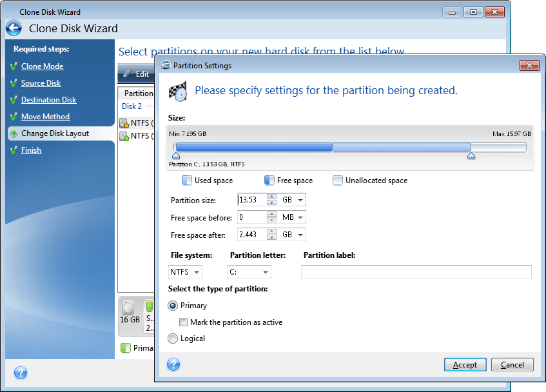The height and width of the screenshot is (392, 546).
Task: Click the right partition size slider handle
Action: point(471,156)
